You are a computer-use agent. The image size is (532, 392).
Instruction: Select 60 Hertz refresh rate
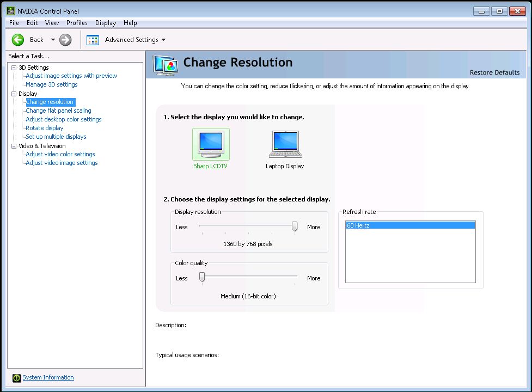pyautogui.click(x=410, y=225)
